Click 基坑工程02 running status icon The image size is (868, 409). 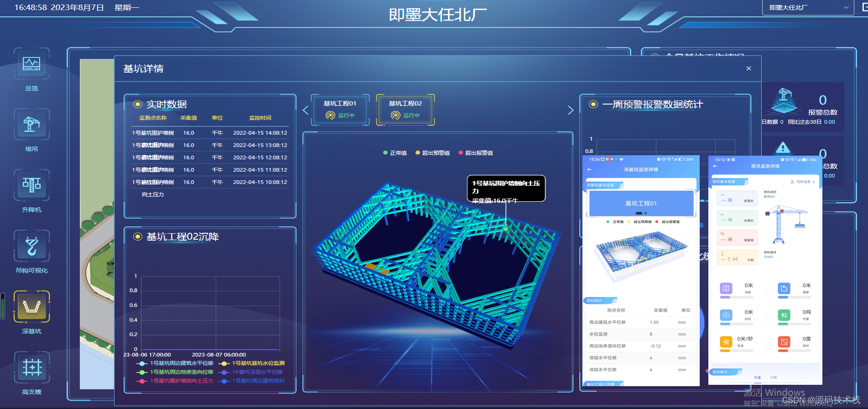(395, 115)
